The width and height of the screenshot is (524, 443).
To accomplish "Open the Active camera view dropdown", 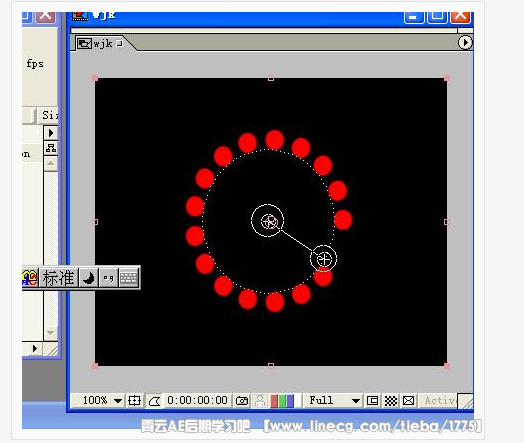I will [438, 400].
